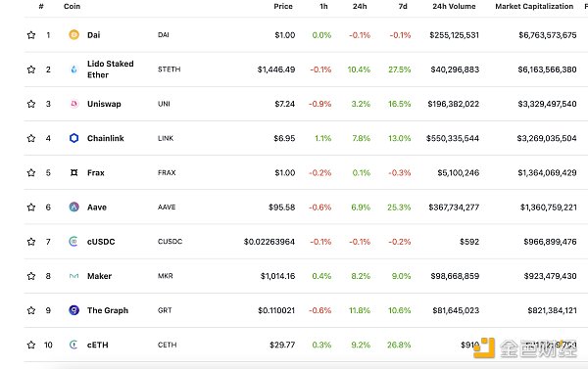The image size is (588, 369).
Task: Favorite The Graph using star icon
Action: [x=31, y=310]
